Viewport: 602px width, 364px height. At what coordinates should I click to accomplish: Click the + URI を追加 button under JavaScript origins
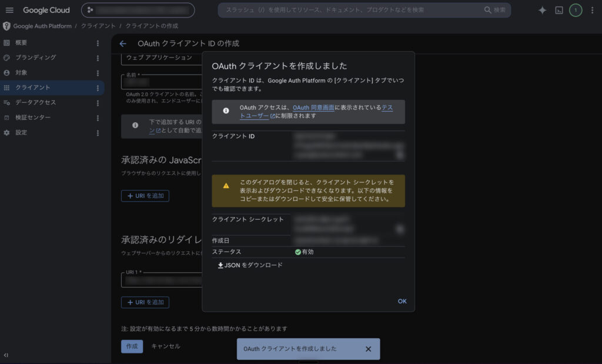(145, 196)
